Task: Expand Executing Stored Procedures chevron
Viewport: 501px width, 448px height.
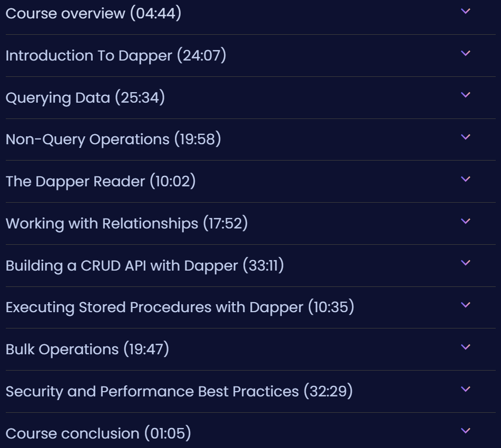Action: [466, 305]
